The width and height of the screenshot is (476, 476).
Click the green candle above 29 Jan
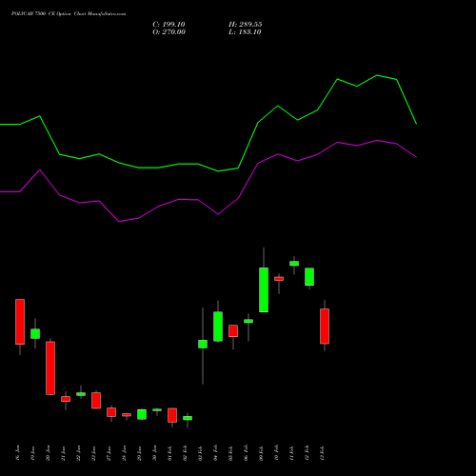(142, 414)
